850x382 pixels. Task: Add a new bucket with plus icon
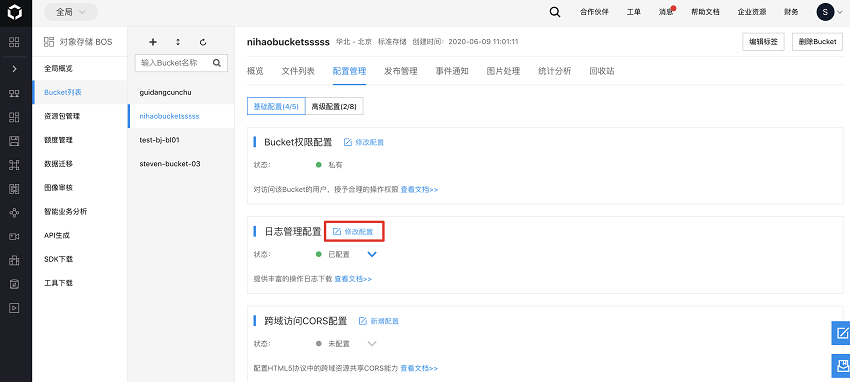coord(153,42)
